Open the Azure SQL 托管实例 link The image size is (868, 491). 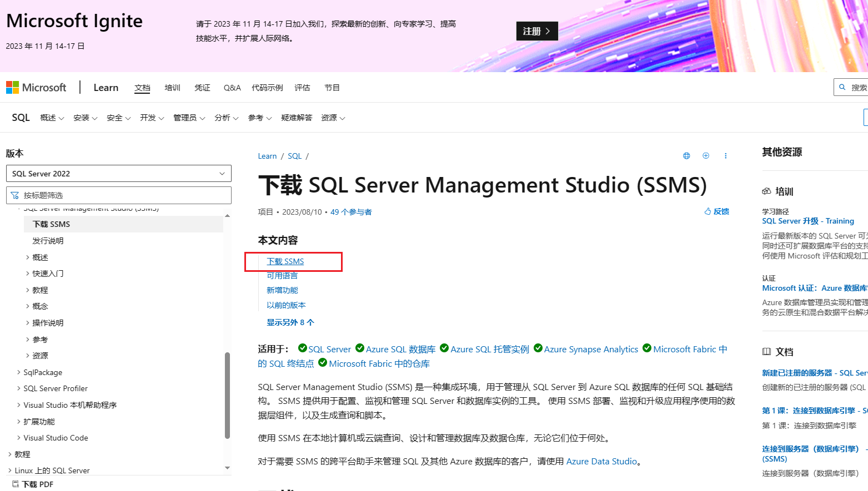[x=489, y=349]
